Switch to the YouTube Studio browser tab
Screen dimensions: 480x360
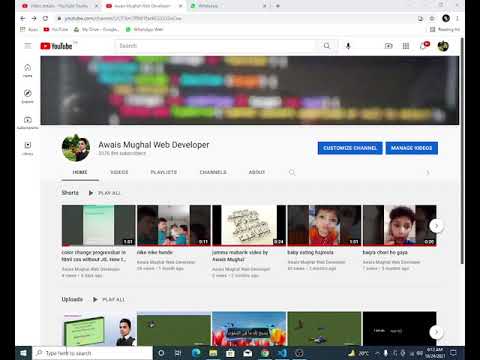(x=59, y=6)
